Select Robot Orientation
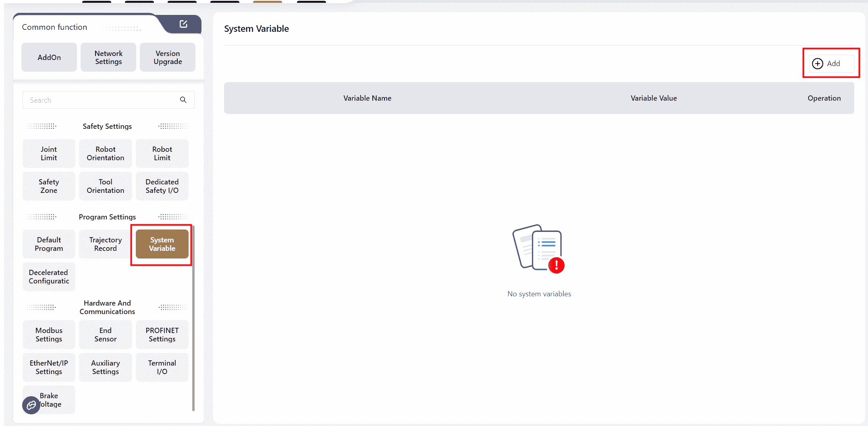This screenshot has width=868, height=426. point(106,153)
